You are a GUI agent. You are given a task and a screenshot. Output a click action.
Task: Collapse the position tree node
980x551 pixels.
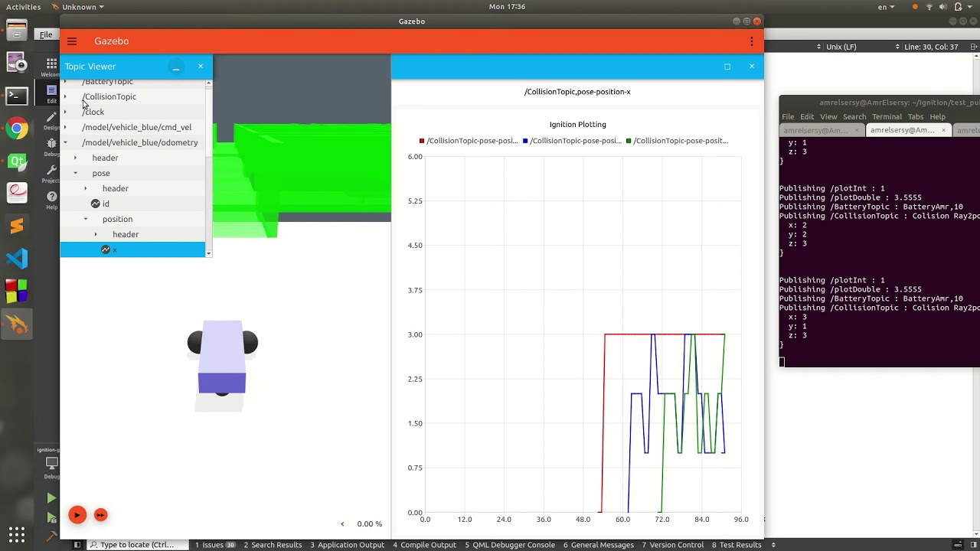[86, 220]
